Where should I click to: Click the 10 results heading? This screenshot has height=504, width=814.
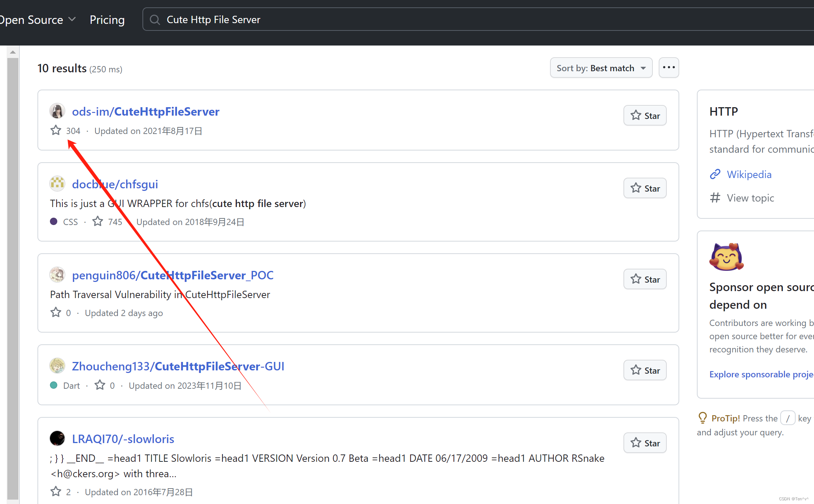(62, 68)
